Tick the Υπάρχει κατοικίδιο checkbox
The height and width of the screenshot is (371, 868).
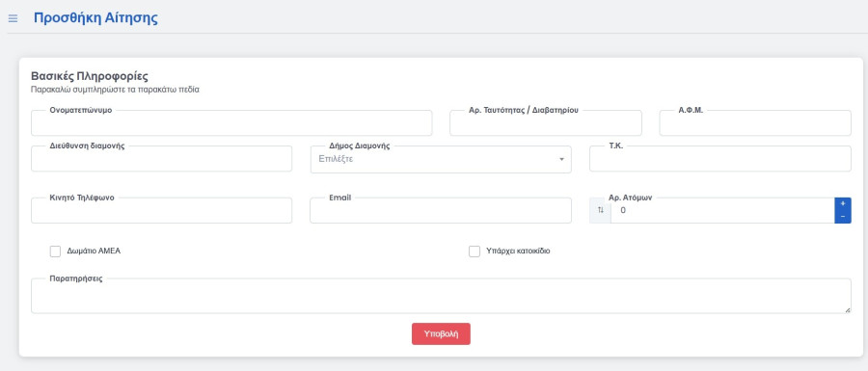pos(475,252)
